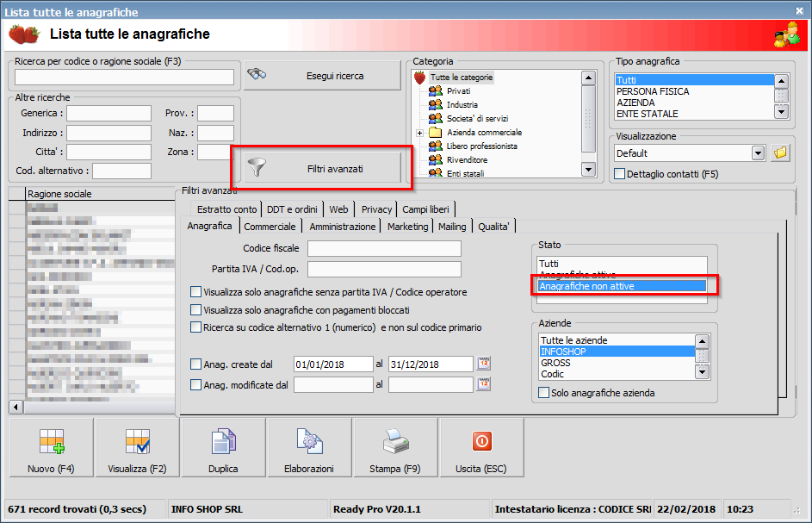Click Categoria list scroll up arrow

pyautogui.click(x=588, y=78)
